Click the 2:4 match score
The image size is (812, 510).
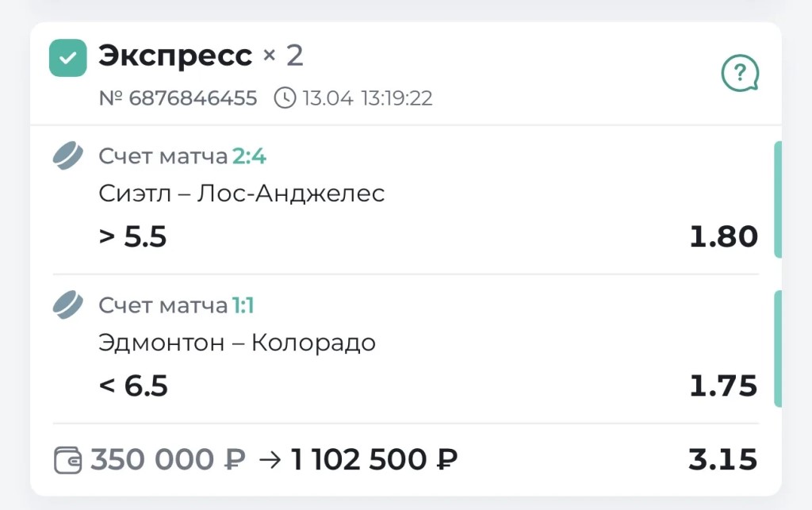pos(249,156)
